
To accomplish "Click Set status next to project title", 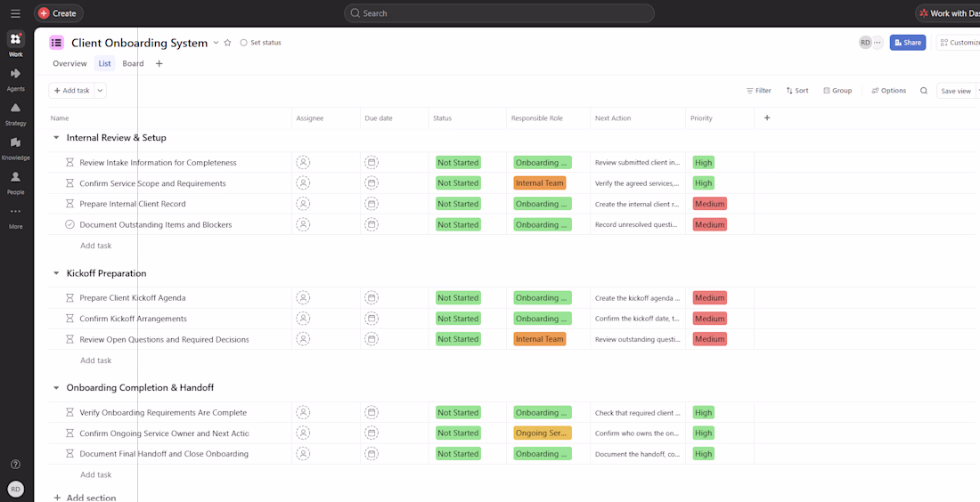I will pos(261,43).
